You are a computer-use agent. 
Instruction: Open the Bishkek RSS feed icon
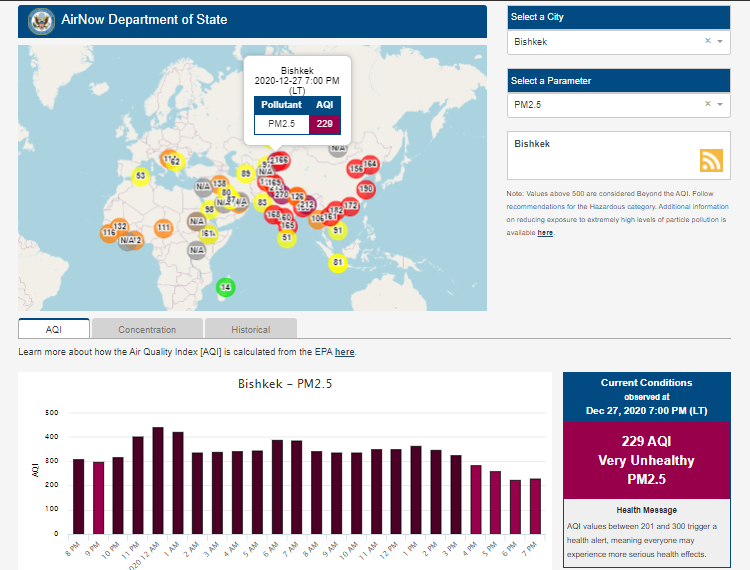click(711, 161)
